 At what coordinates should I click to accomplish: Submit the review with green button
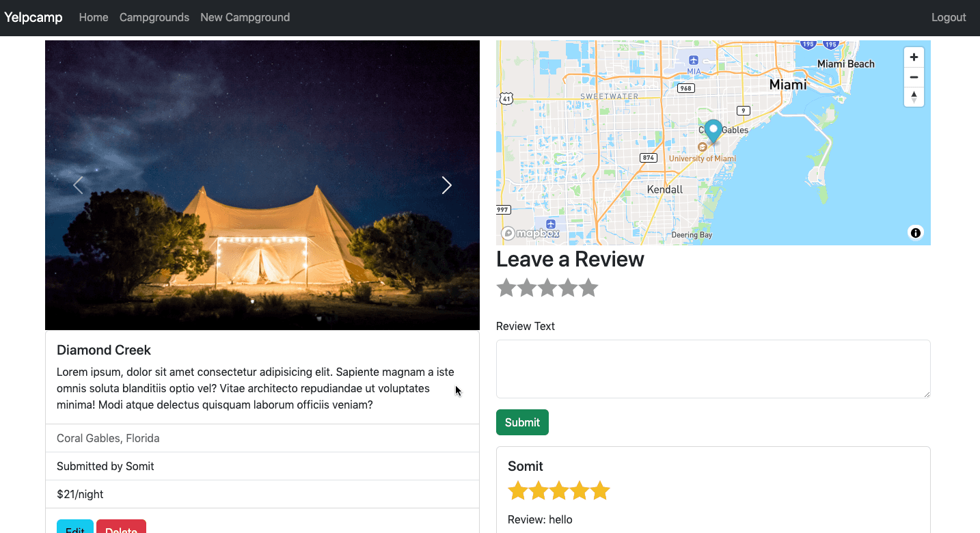click(x=522, y=422)
